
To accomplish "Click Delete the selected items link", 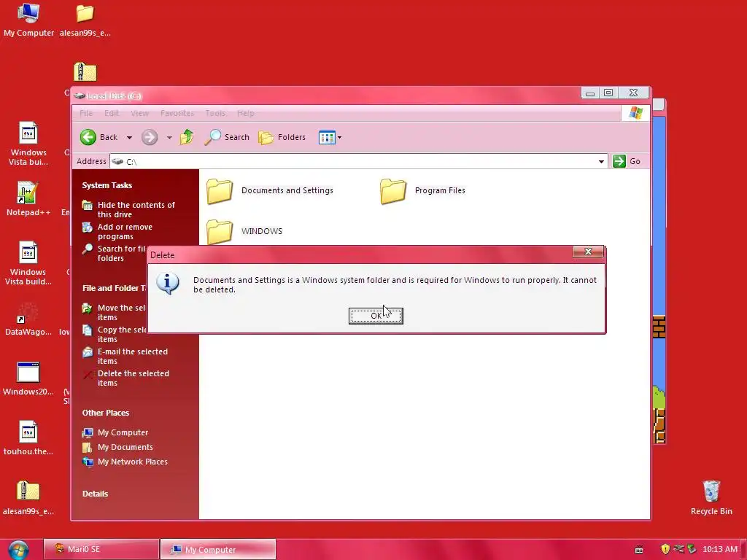I will click(x=133, y=378).
